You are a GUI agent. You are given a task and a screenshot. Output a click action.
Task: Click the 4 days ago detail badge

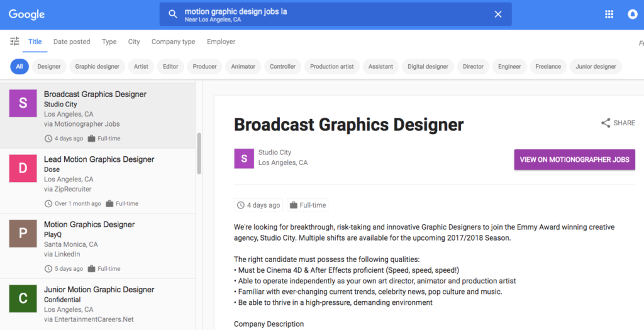click(x=258, y=205)
